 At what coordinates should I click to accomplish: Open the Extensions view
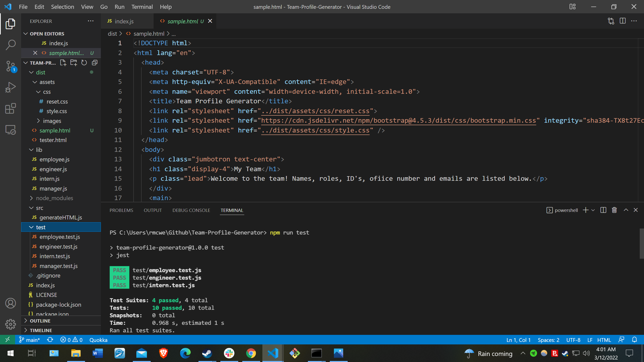pos(10,108)
